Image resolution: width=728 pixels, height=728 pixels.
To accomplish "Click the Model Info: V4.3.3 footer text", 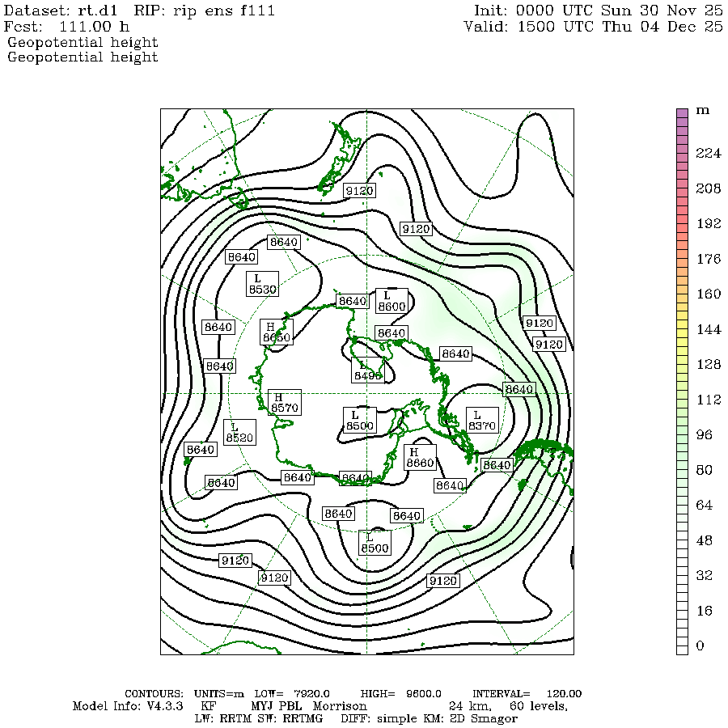I will tap(131, 706).
